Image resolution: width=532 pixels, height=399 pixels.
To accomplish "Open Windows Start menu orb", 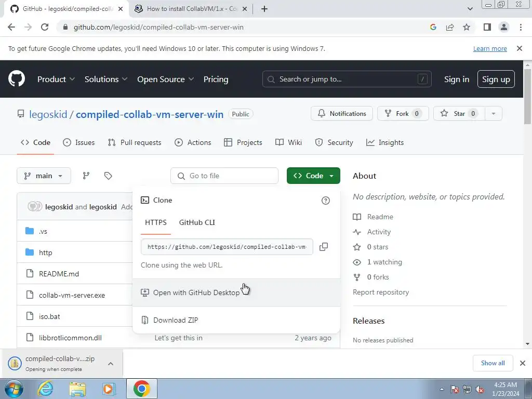I will (x=14, y=389).
